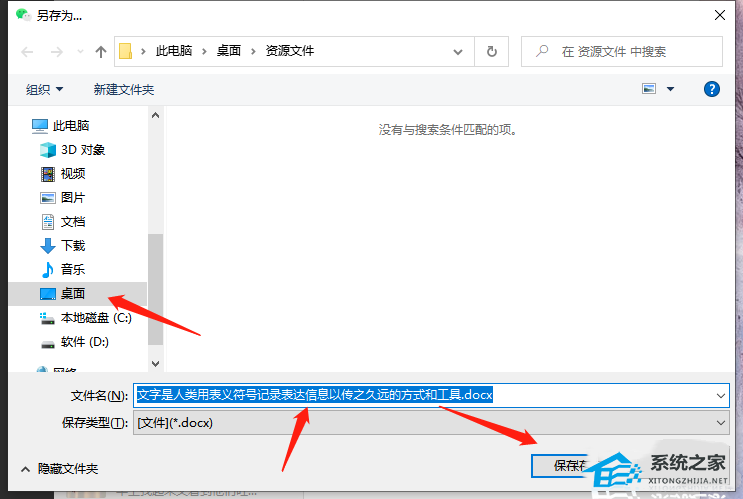Open address bar history dropdown
The width and height of the screenshot is (743, 499).
458,52
